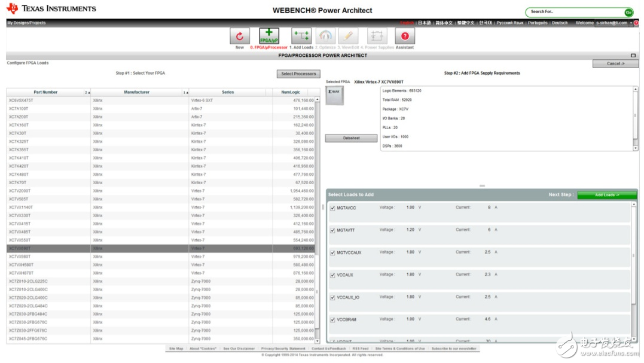Click the Xilinx FPGA thumbnail image
The width and height of the screenshot is (644, 363).
point(334,96)
